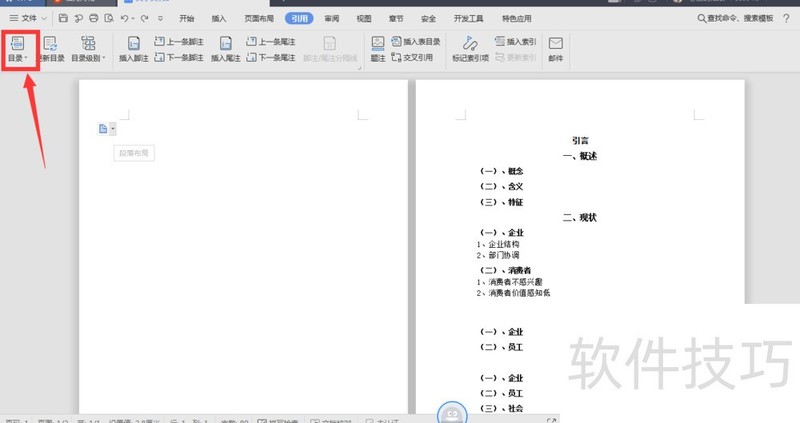Click the print icon in quick toolbar

click(93, 18)
